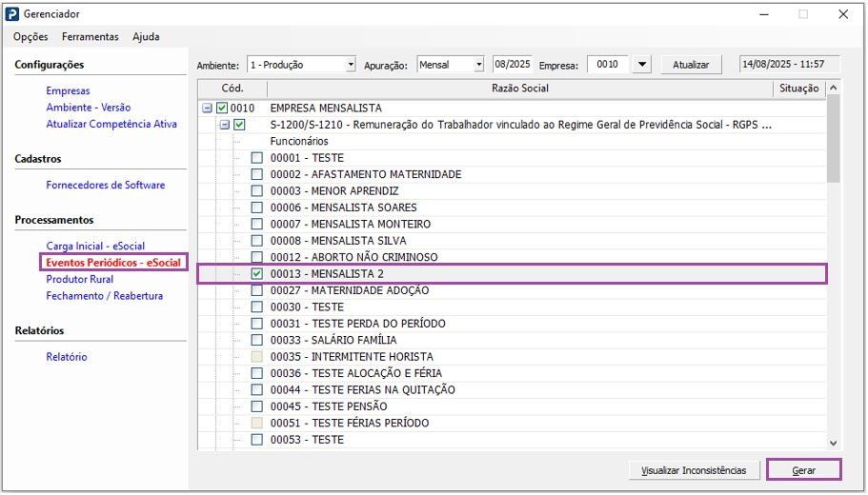Viewport: 868px width, 495px height.
Task: Click the Situação column header
Action: pos(798,89)
